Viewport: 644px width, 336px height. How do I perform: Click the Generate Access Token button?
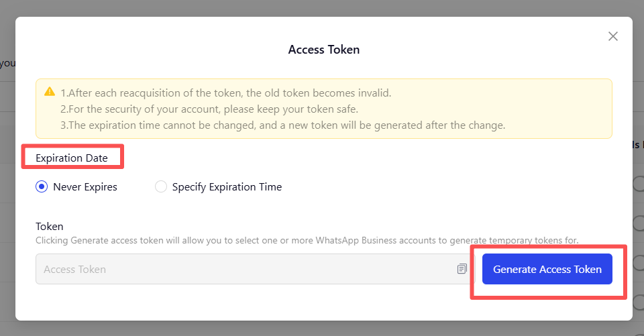point(547,269)
